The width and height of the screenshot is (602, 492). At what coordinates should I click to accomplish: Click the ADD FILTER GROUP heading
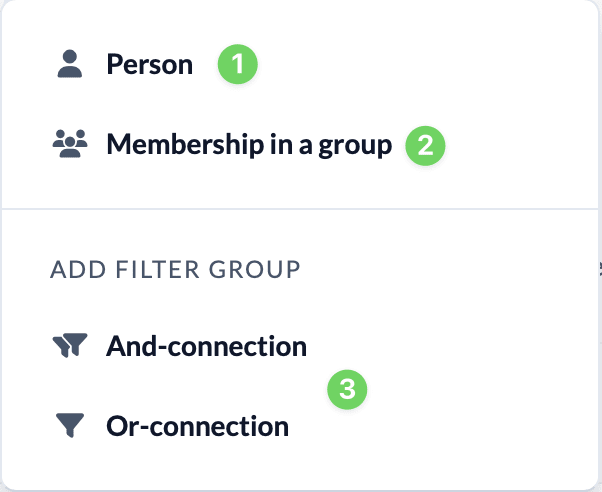click(x=175, y=270)
